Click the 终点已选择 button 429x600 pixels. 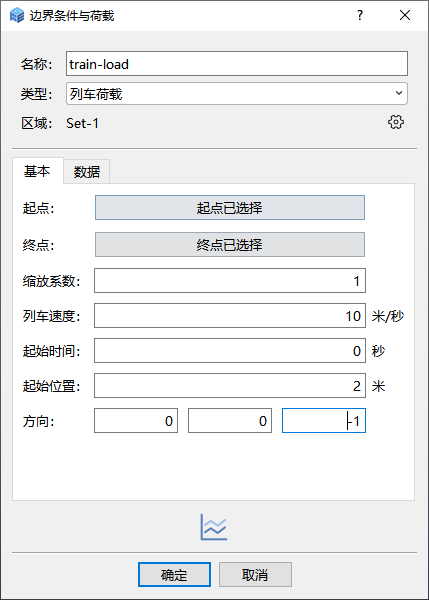click(x=230, y=245)
